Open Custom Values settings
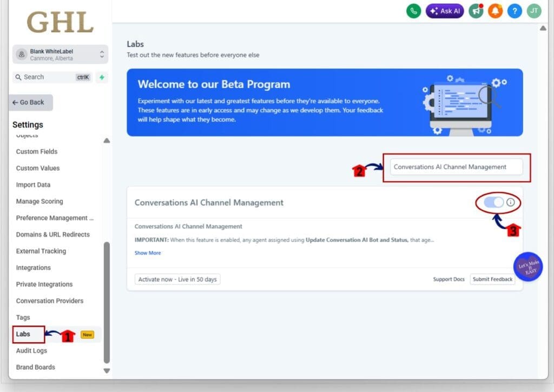 pyautogui.click(x=38, y=168)
